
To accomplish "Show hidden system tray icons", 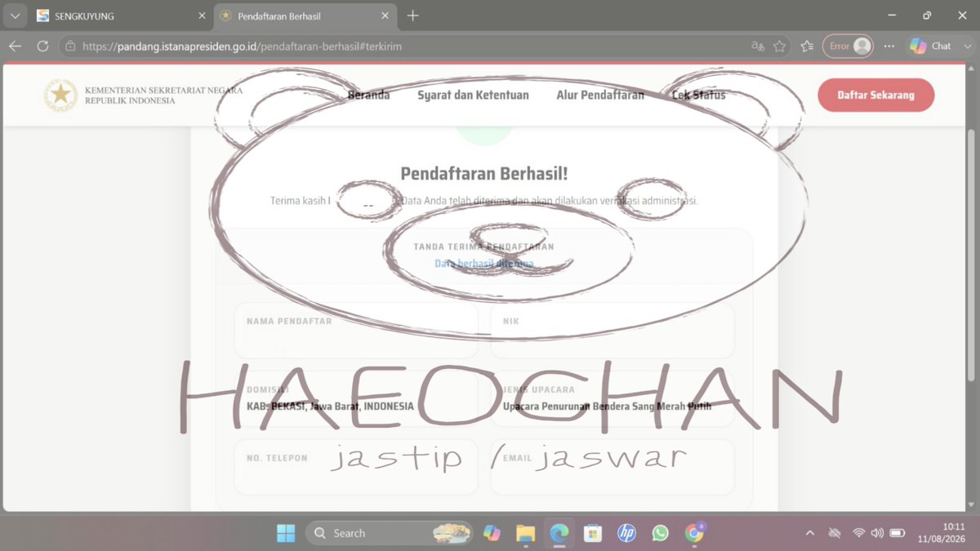I will (810, 533).
